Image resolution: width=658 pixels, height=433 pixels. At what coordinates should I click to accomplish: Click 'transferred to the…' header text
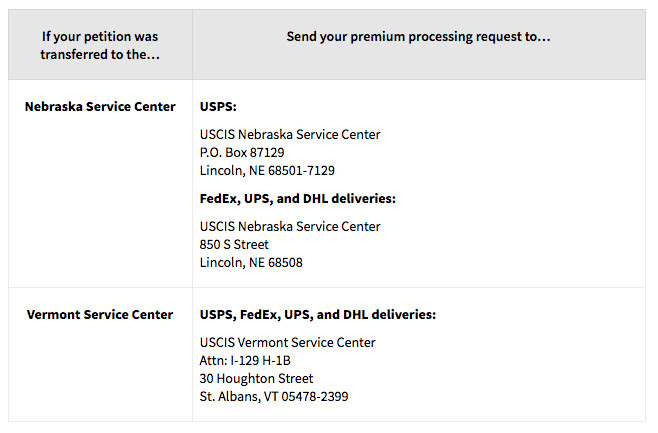click(100, 54)
